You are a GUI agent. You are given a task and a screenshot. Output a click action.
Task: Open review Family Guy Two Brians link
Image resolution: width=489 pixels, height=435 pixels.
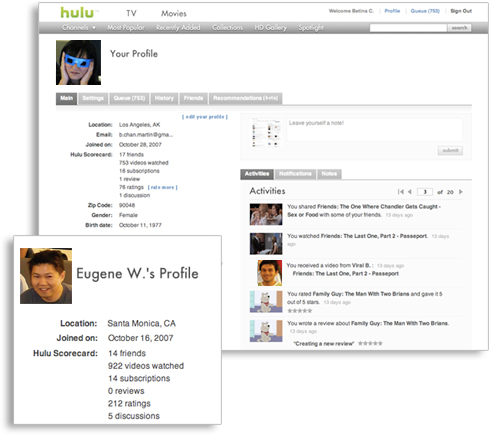pyautogui.click(x=400, y=323)
